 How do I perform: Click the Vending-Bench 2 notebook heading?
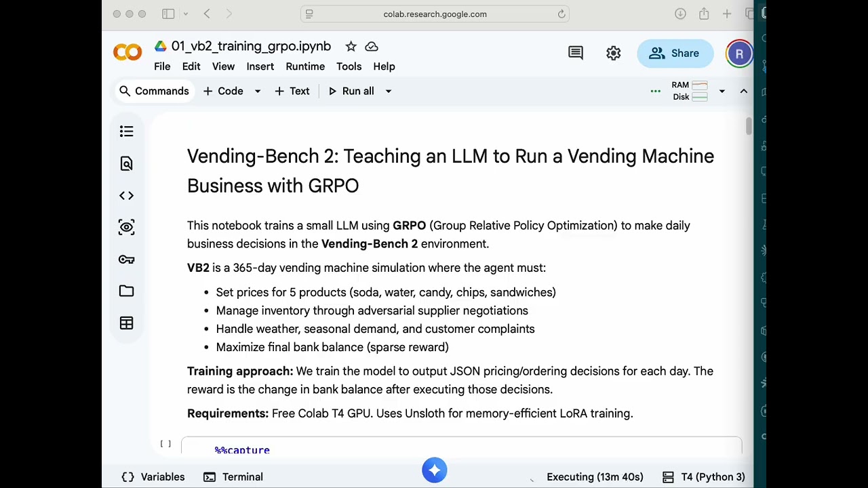point(450,171)
